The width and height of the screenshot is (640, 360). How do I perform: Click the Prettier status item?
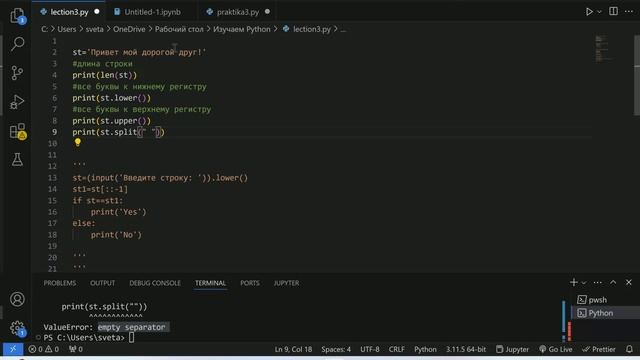(x=598, y=349)
